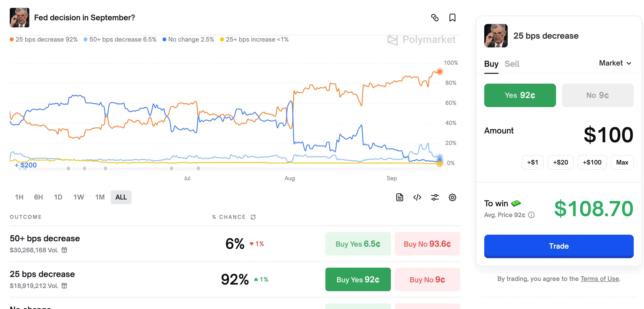
Task: Add +$1 to the amount
Action: point(533,162)
